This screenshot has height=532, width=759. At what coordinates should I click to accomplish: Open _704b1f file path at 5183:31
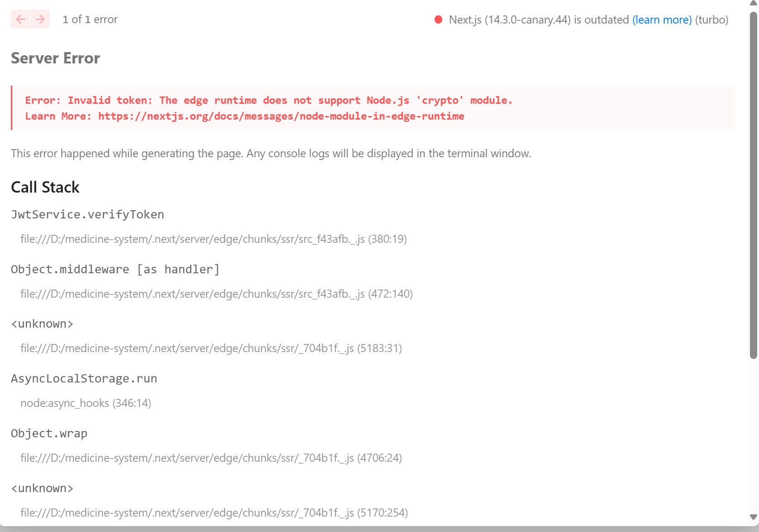tap(211, 348)
